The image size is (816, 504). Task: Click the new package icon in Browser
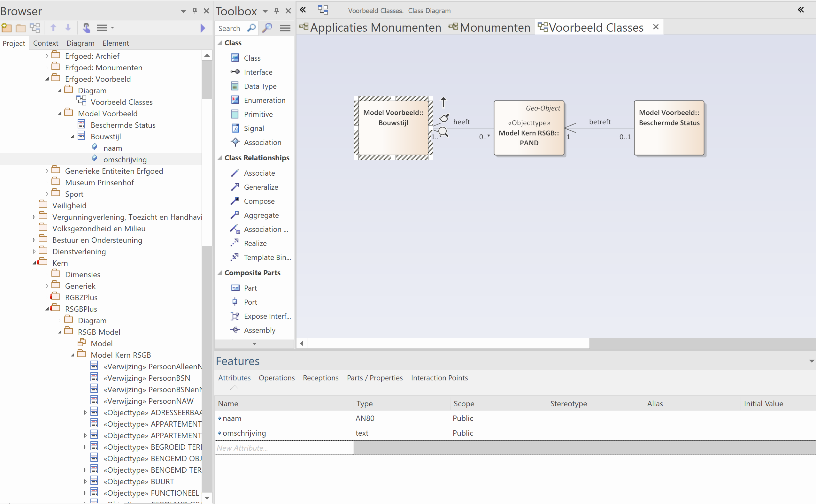[x=6, y=28]
